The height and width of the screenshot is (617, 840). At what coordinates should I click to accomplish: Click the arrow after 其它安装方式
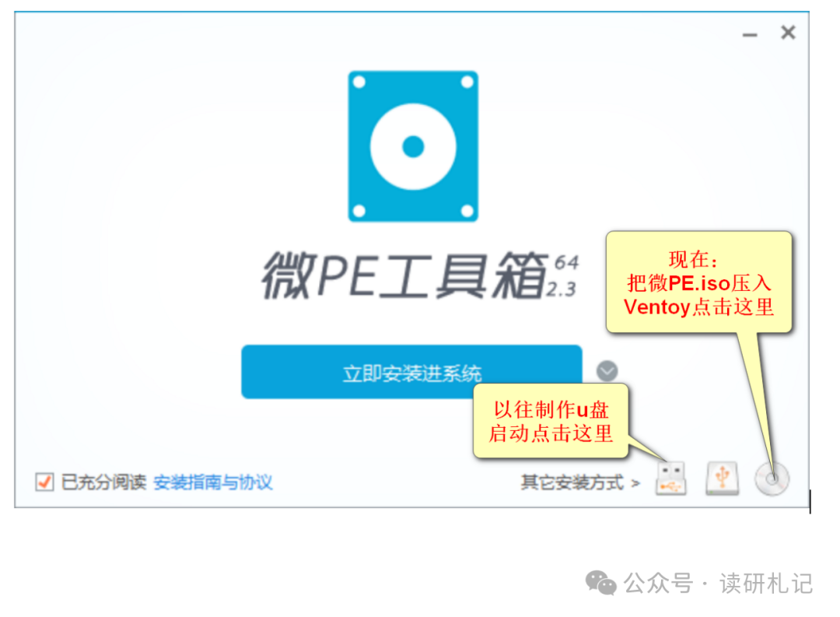click(x=635, y=483)
